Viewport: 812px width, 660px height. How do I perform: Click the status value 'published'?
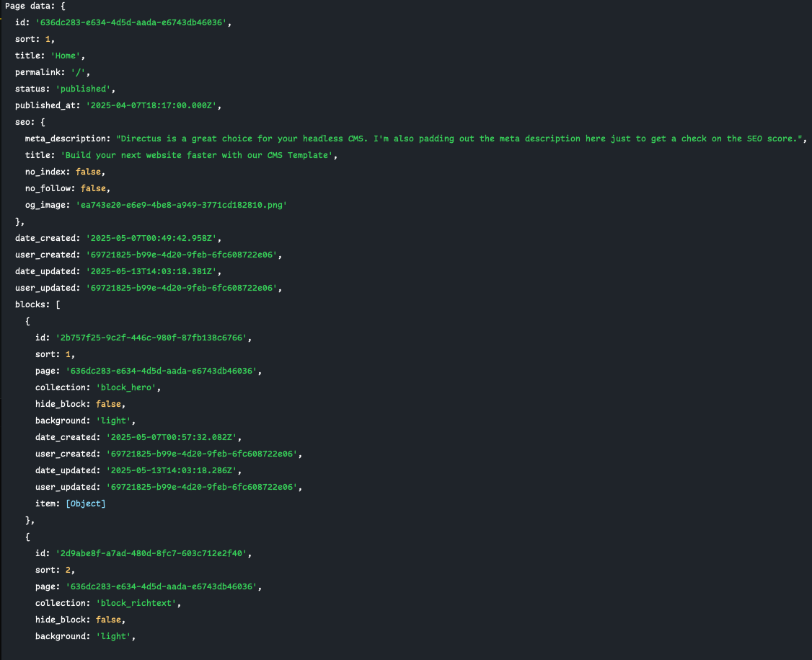pyautogui.click(x=83, y=89)
